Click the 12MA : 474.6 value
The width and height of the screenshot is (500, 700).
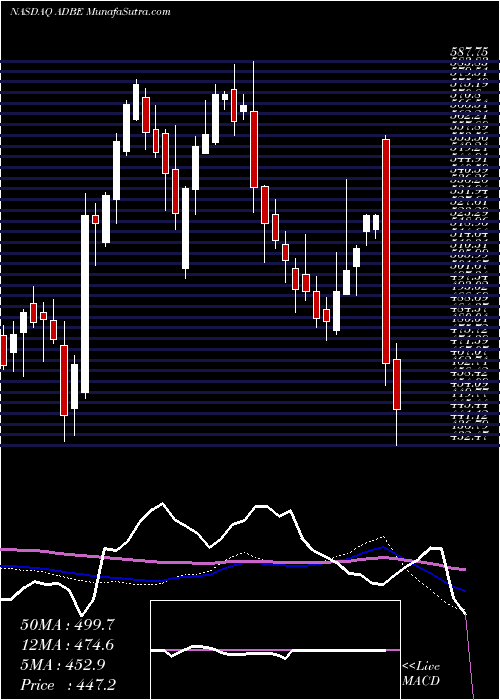pyautogui.click(x=68, y=645)
